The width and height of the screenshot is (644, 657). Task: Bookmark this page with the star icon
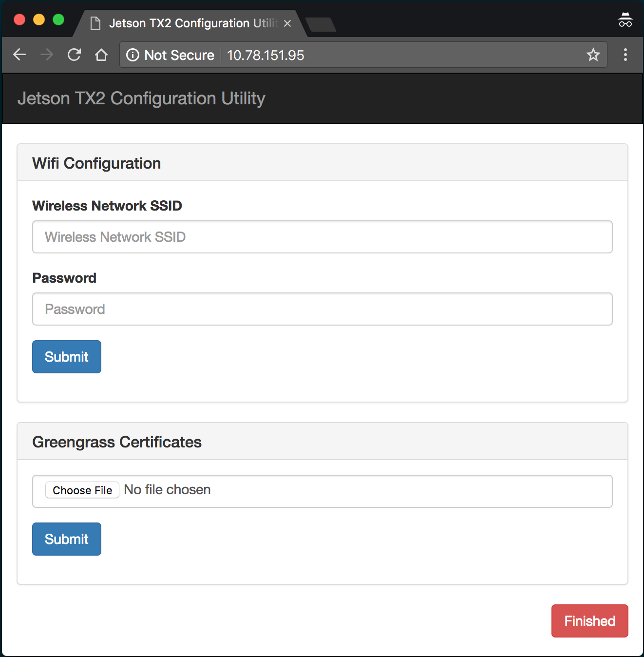593,55
